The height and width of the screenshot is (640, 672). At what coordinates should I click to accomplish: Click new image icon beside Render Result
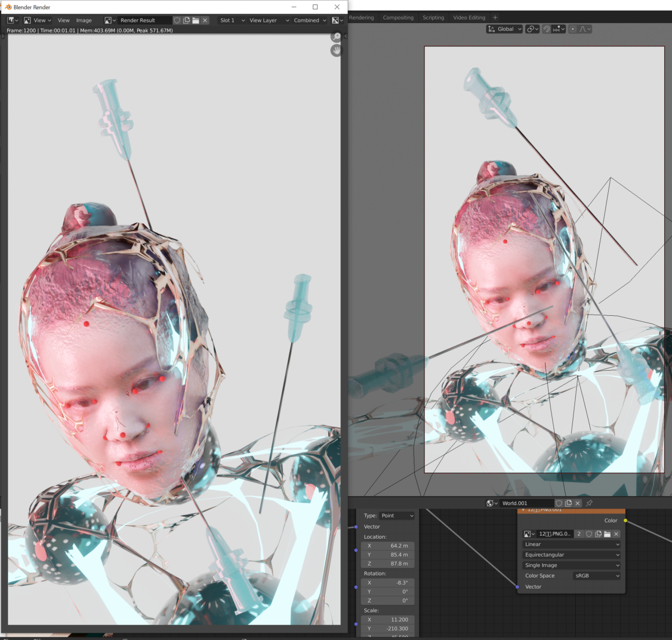coord(186,20)
